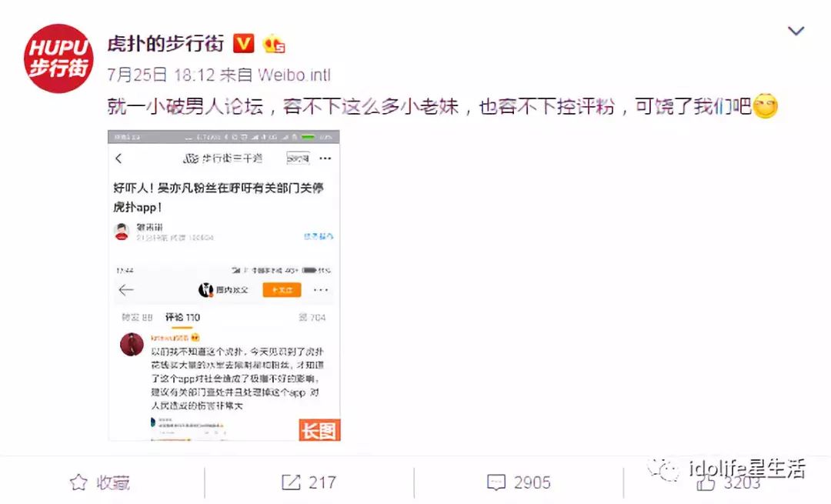Click the crown membership badge icon
The width and height of the screenshot is (831, 504).
tap(274, 43)
